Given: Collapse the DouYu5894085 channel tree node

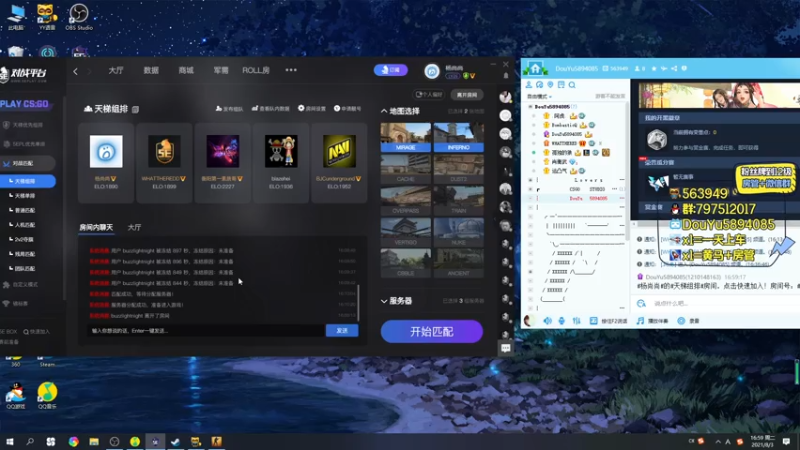Looking at the screenshot, I should [x=530, y=107].
